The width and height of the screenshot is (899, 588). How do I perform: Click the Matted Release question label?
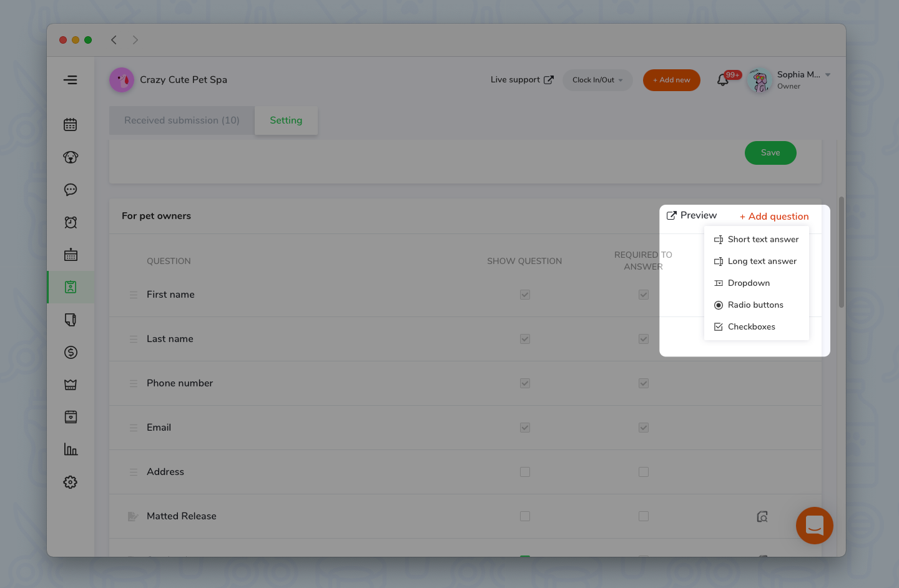[182, 516]
